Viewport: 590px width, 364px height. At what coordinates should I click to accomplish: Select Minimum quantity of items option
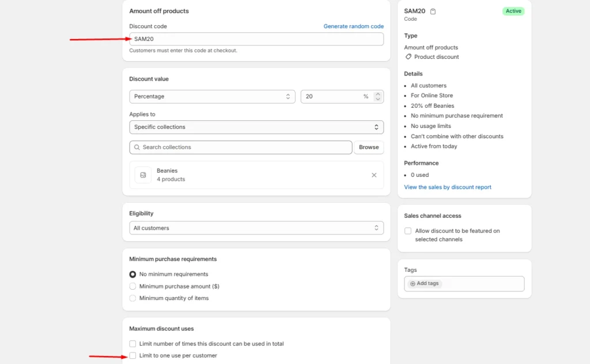coord(133,298)
